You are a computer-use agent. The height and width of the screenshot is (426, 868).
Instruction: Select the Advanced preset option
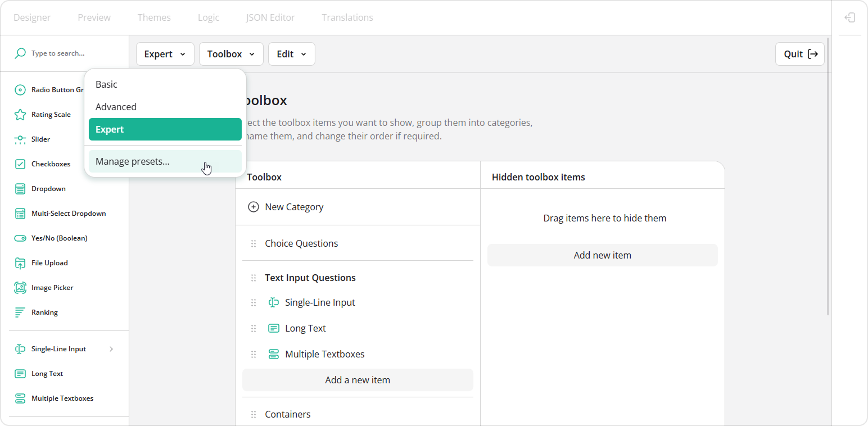[x=116, y=107]
